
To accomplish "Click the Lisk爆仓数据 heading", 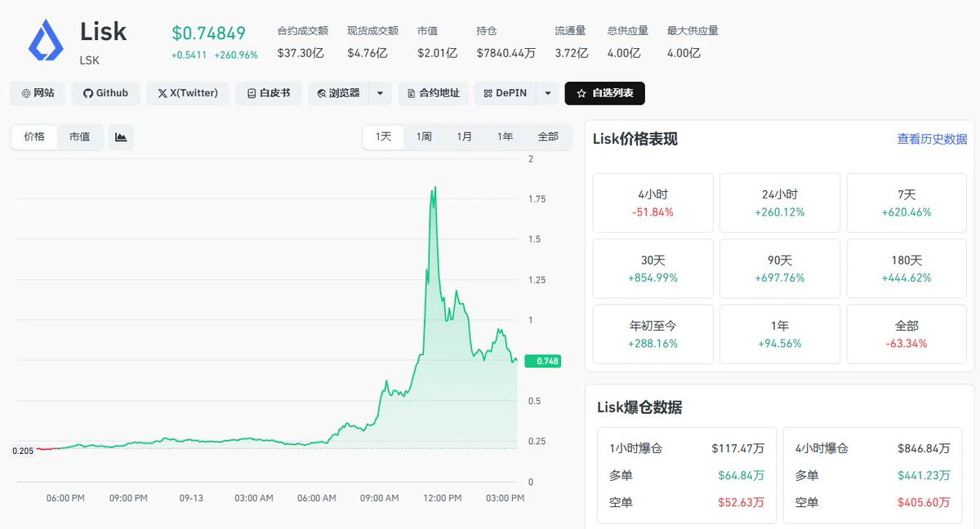I will click(x=639, y=407).
